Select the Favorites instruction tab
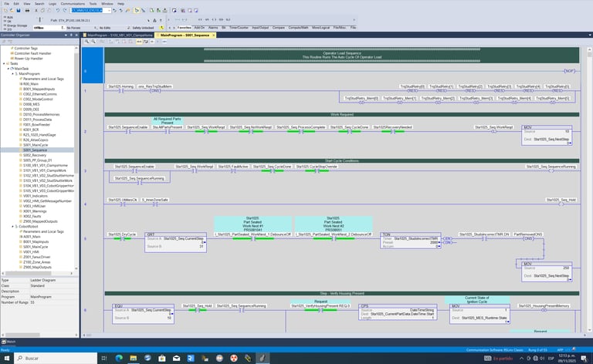Image resolution: width=593 pixels, height=364 pixels. 185,28
